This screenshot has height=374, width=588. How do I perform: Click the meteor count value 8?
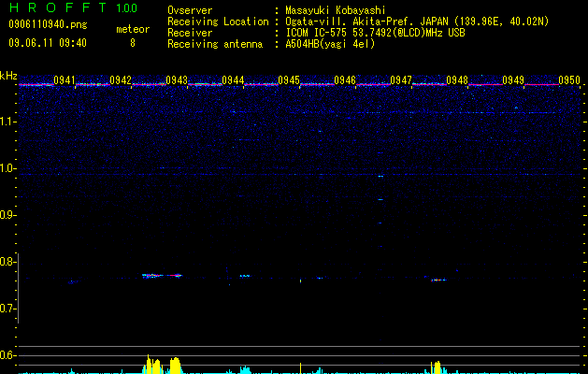(x=133, y=43)
